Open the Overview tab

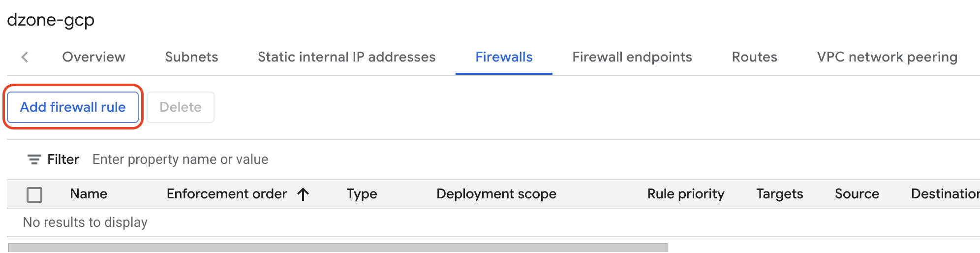click(93, 57)
